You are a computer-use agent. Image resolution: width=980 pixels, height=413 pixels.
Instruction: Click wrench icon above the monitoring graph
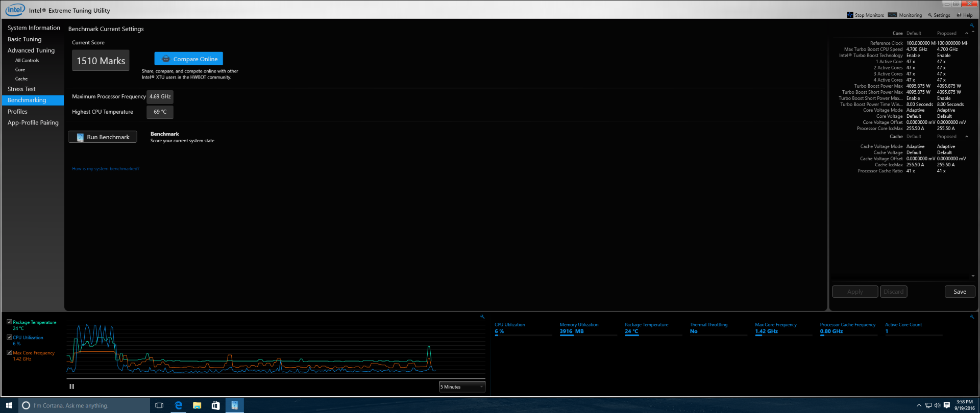(x=482, y=317)
